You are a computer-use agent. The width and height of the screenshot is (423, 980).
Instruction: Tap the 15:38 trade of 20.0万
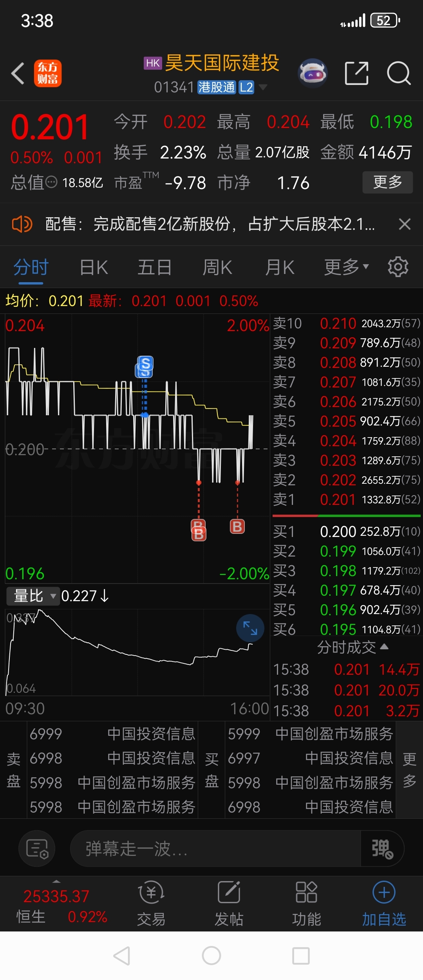(x=347, y=690)
